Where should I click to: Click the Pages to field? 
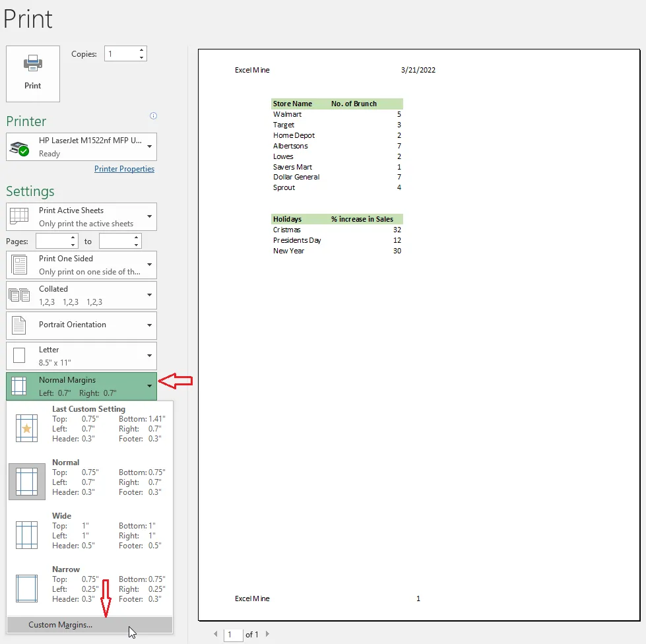pyautogui.click(x=115, y=241)
